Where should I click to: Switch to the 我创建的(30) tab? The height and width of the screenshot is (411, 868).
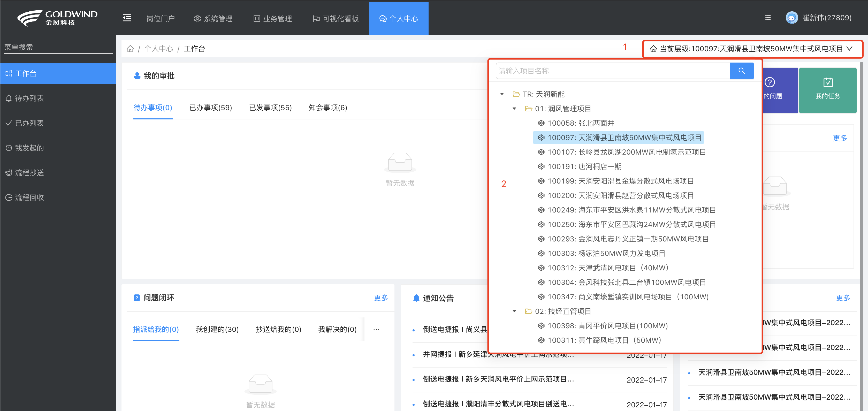(x=217, y=329)
